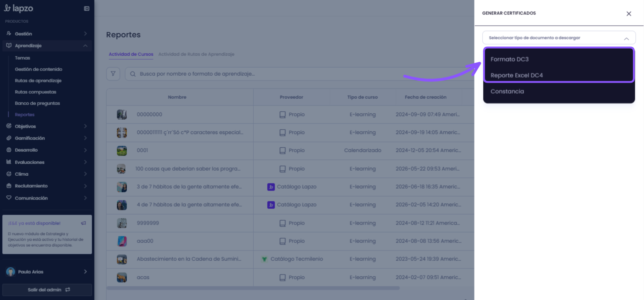Expand the Gestión menu chevron
Image resolution: width=644 pixels, height=300 pixels.
tap(85, 33)
